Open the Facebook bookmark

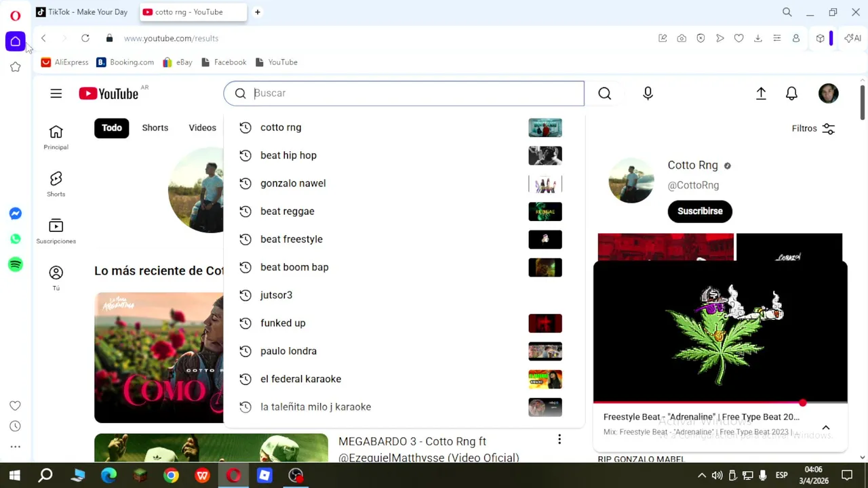coord(223,62)
